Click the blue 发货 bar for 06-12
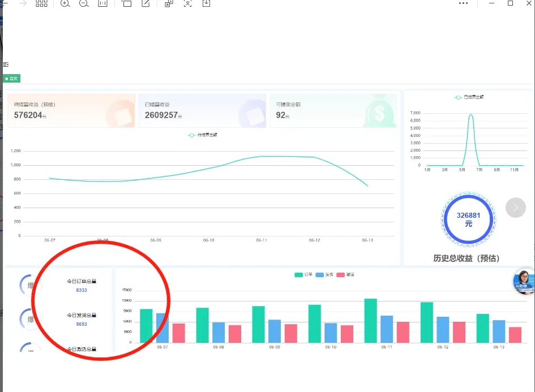Viewport: 535px width, 392px height. tap(443, 330)
